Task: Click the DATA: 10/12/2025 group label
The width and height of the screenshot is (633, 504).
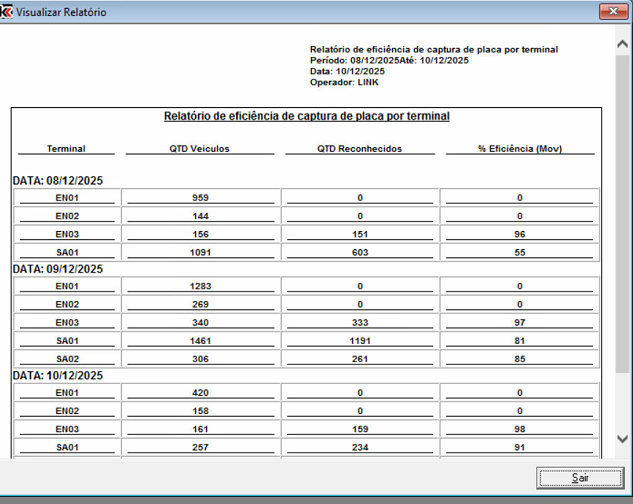Action: click(58, 375)
